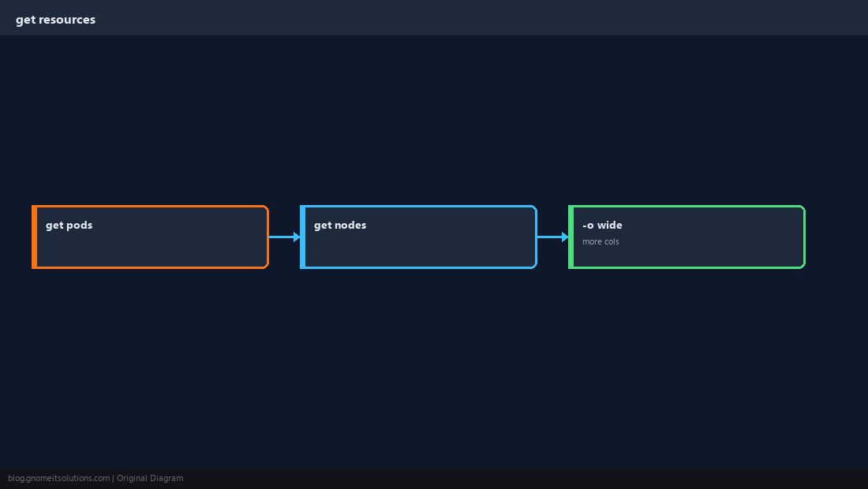Click the "get nodes" label text
The image size is (868, 489).
[x=340, y=225]
